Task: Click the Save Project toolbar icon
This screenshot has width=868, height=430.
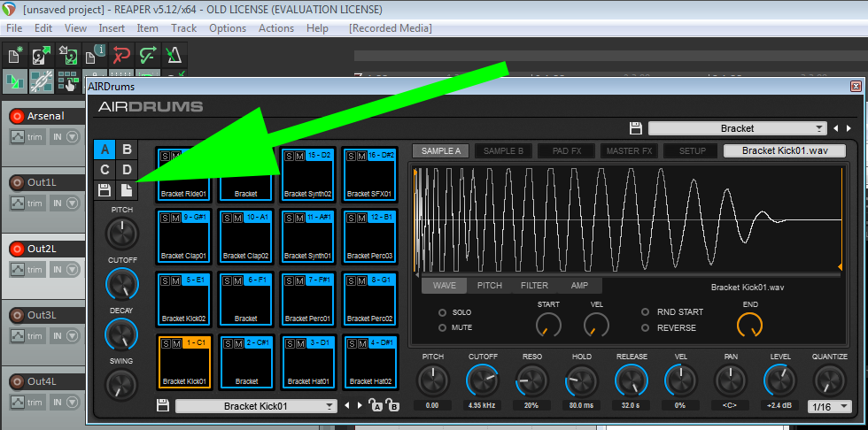Action: (68, 57)
